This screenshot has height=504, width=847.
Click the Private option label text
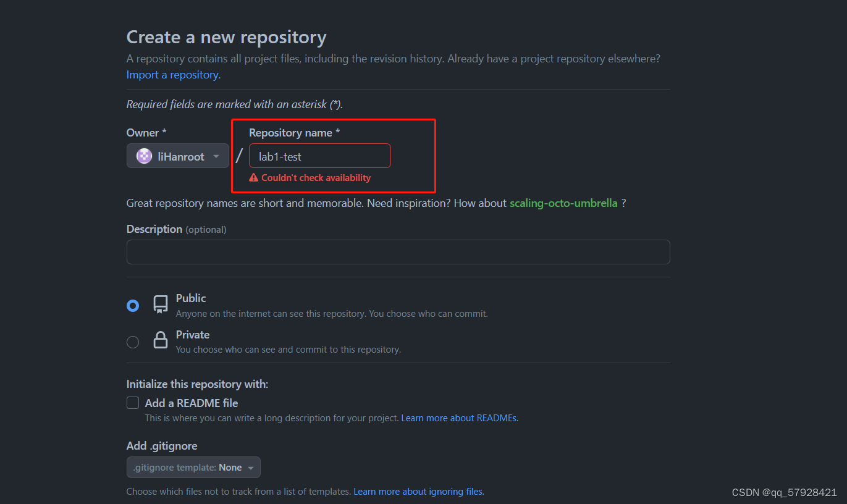coord(192,334)
